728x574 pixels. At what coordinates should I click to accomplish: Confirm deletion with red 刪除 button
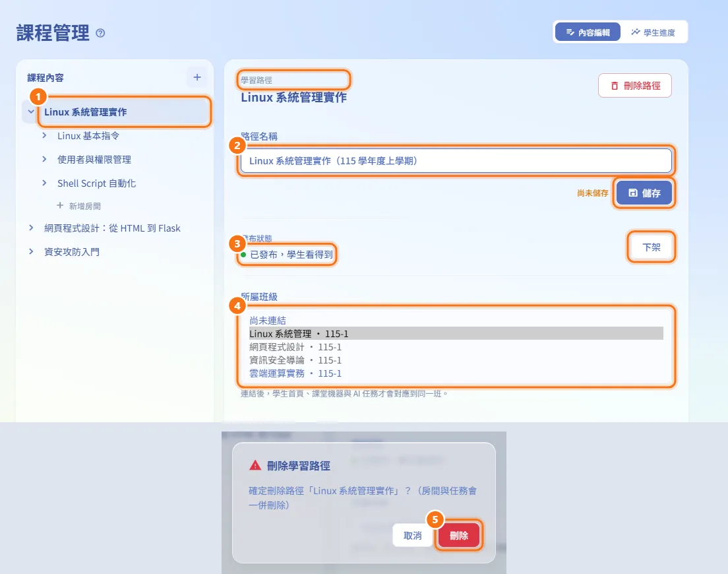click(x=459, y=536)
